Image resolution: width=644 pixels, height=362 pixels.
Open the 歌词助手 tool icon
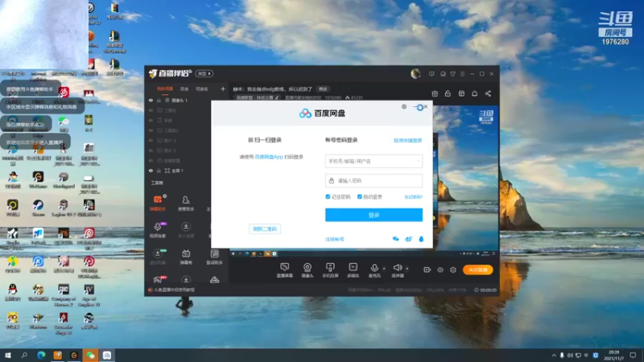214,257
